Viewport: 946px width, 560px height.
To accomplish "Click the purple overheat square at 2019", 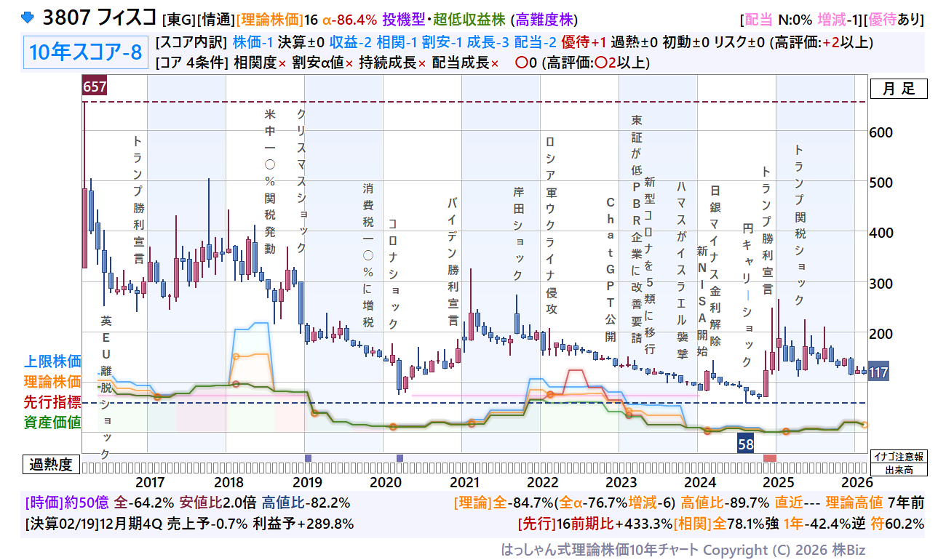I will [308, 457].
